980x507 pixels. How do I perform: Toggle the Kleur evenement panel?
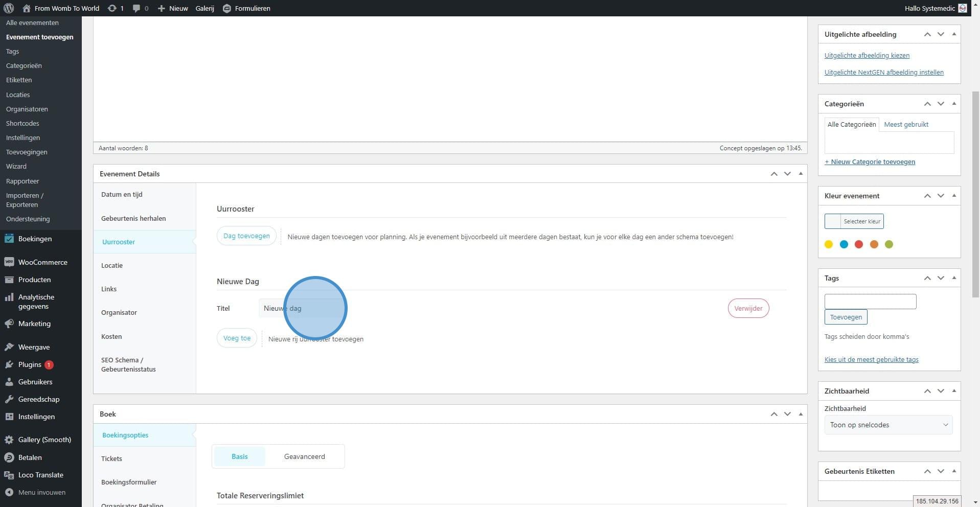point(954,196)
